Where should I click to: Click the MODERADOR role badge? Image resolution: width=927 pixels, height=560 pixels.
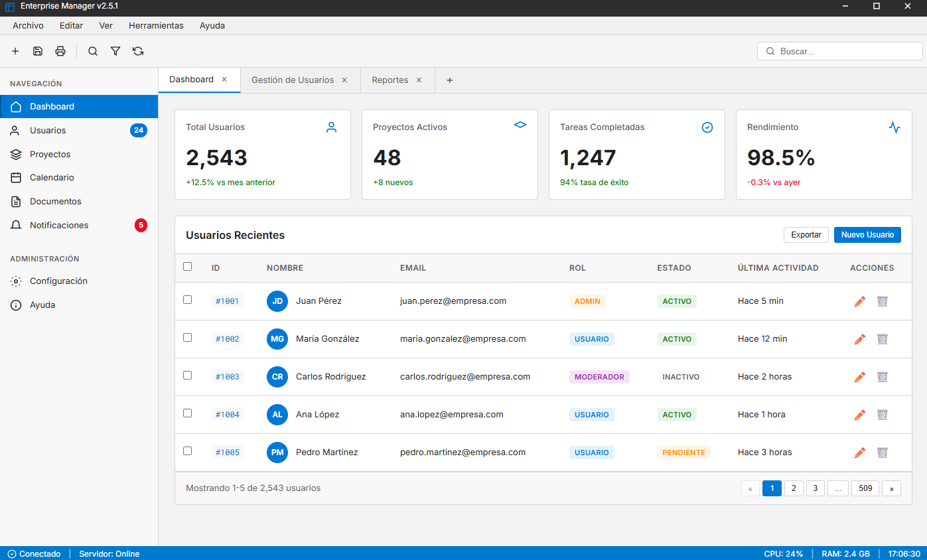[599, 377]
